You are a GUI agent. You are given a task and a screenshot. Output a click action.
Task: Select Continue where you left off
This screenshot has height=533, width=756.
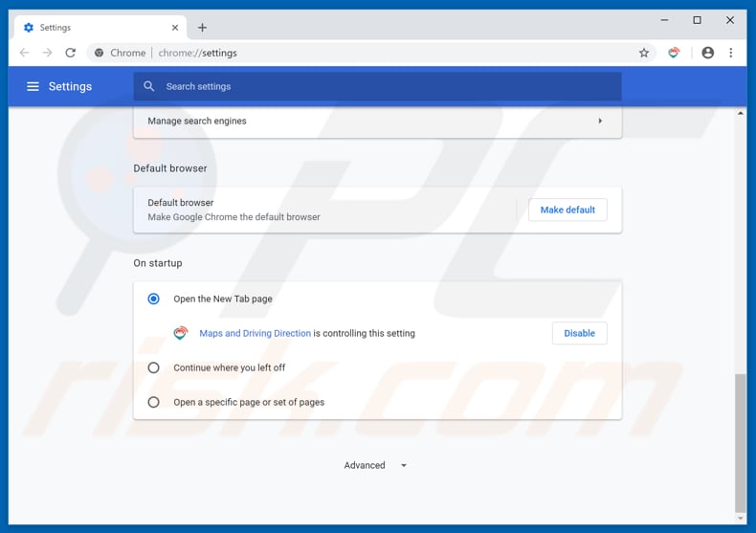coord(154,367)
